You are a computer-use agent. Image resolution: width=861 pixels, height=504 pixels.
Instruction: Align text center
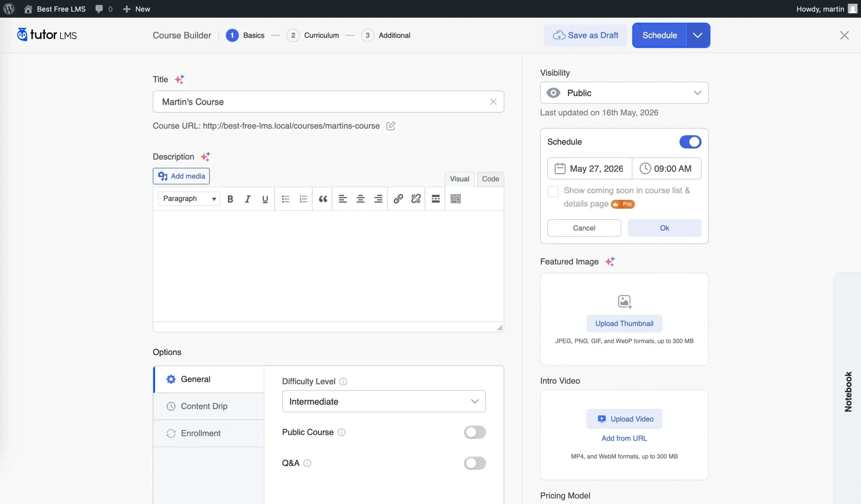361,199
